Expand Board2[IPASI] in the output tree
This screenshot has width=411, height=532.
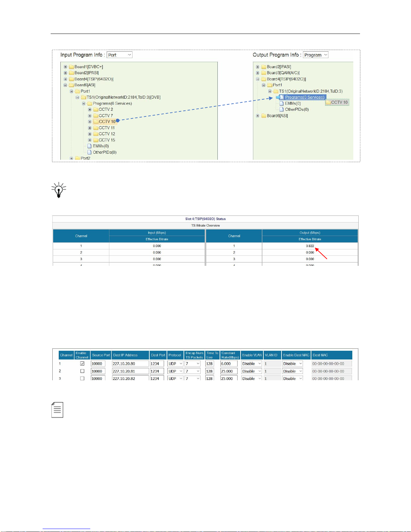[258, 67]
